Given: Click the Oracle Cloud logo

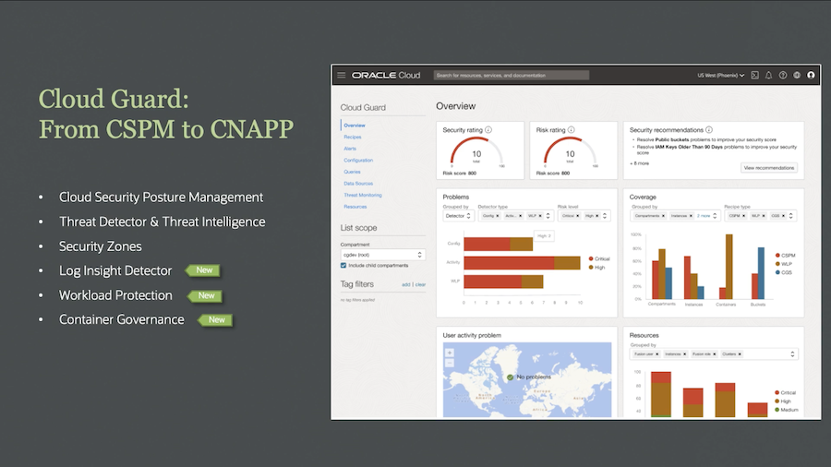Looking at the screenshot, I should [386, 75].
